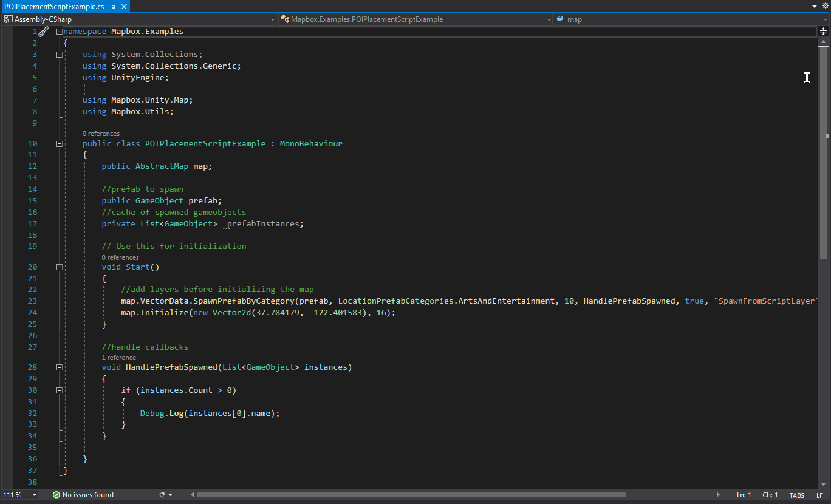Open the 111 % zoom level dropdown
The width and height of the screenshot is (831, 504).
click(x=19, y=495)
